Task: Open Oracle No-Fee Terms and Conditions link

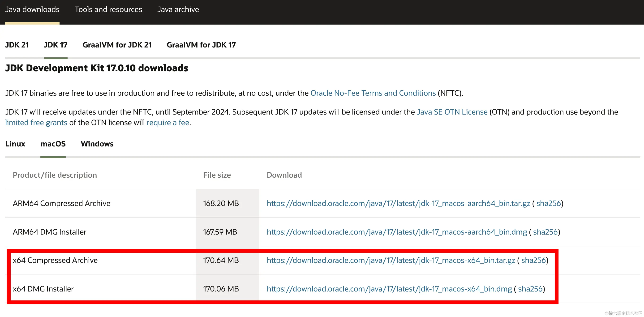Action: point(373,93)
